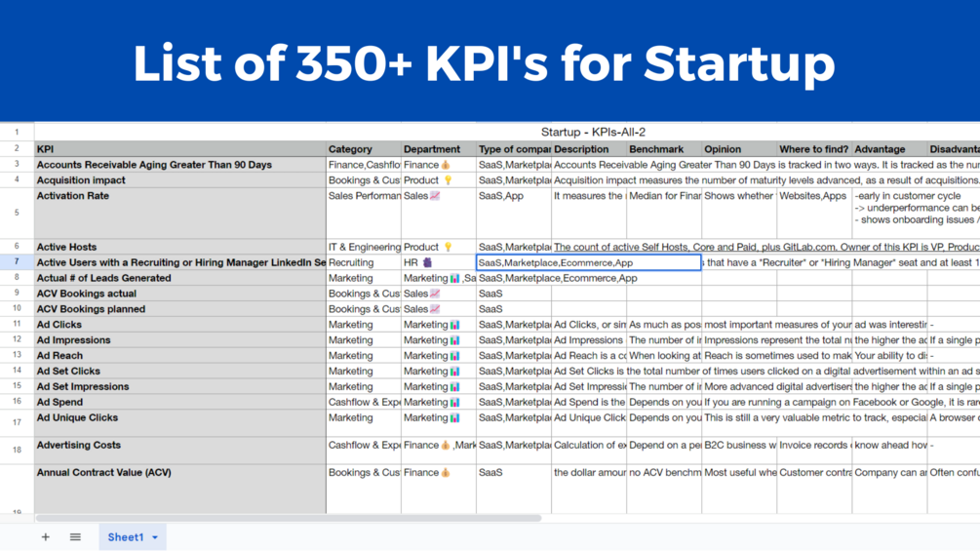980x551 pixels.
Task: Select the 'Annual Contract Value (ACV)' cell
Action: pyautogui.click(x=180, y=490)
